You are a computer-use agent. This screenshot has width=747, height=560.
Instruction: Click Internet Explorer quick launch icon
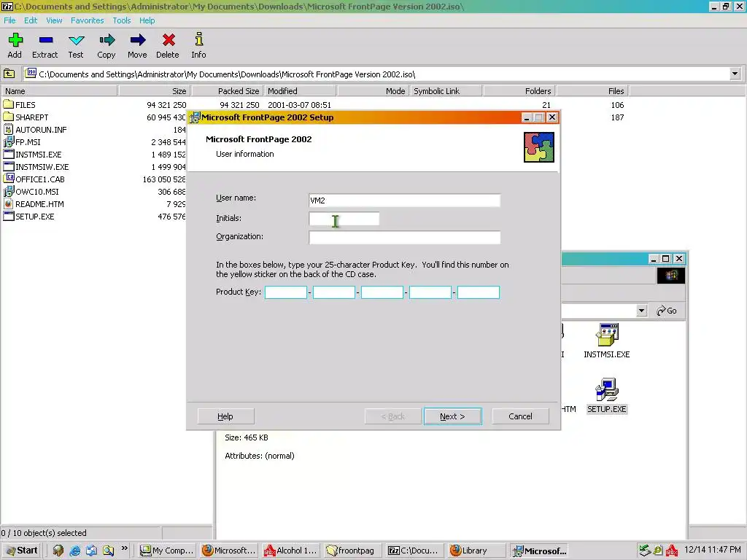tap(75, 551)
